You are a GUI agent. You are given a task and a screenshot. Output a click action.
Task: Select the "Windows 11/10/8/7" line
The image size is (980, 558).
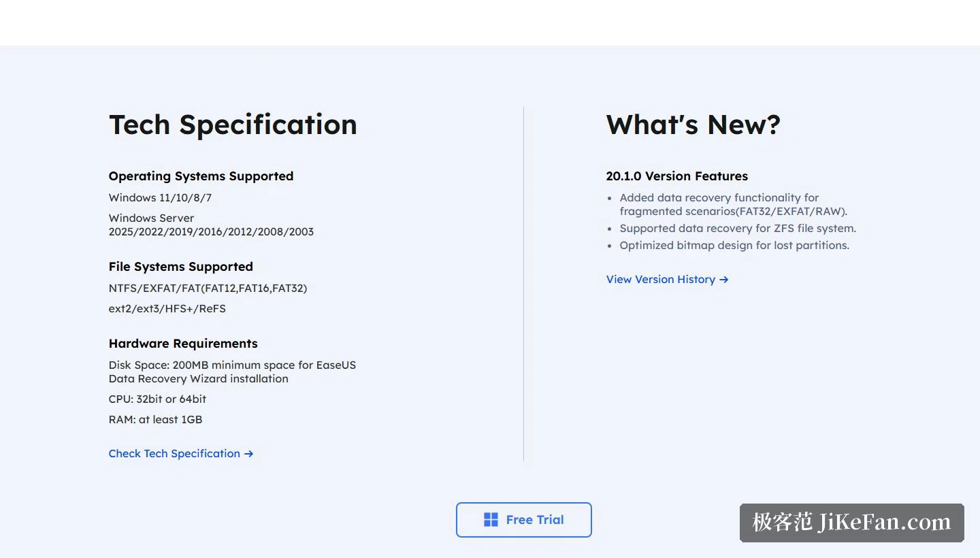(x=160, y=198)
